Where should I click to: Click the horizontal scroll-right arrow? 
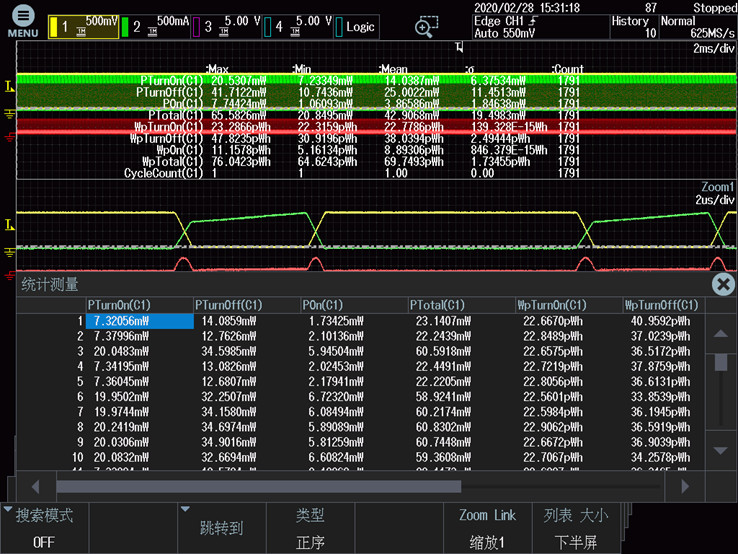point(685,486)
